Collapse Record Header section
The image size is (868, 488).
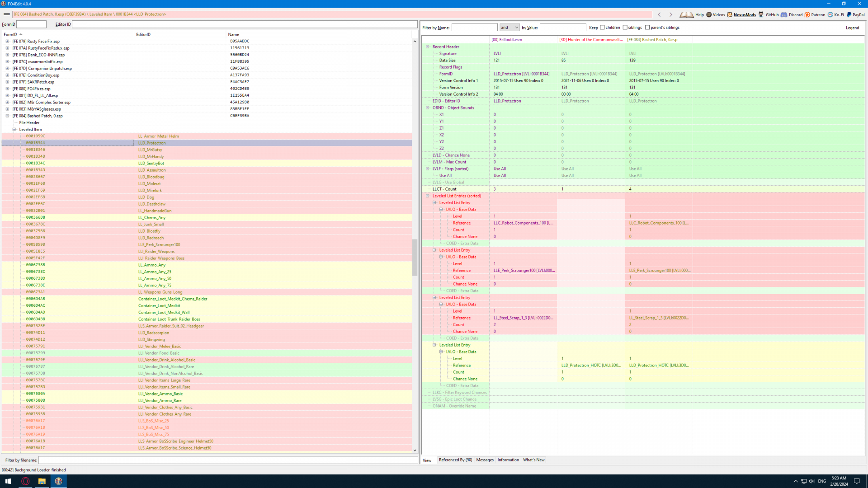pyautogui.click(x=427, y=47)
